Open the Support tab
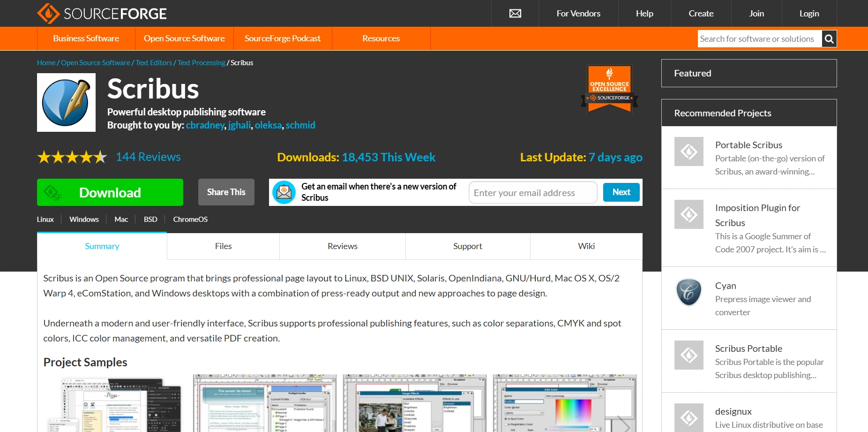This screenshot has height=432, width=868. coord(468,246)
